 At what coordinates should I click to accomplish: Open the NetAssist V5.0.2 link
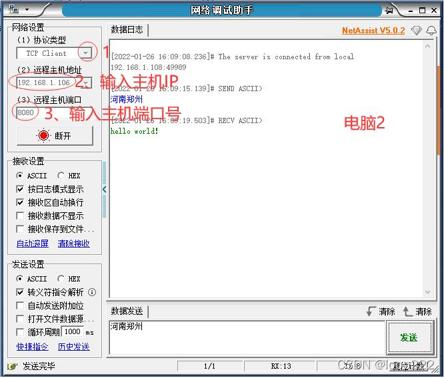(373, 30)
